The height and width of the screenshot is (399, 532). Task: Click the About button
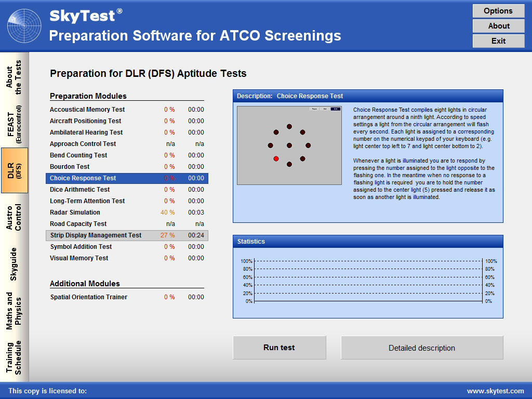pyautogui.click(x=498, y=25)
